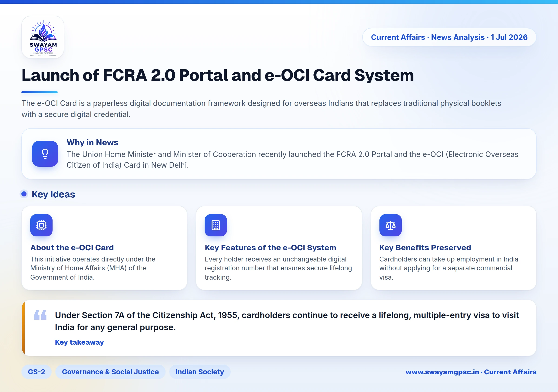
Task: Click the quotation mark icon in takeaway box
Action: (40, 315)
